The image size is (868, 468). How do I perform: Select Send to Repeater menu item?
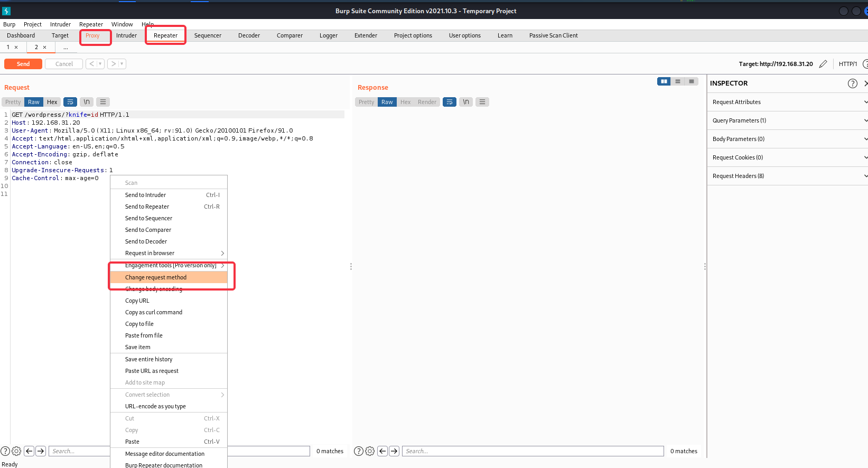169,207
